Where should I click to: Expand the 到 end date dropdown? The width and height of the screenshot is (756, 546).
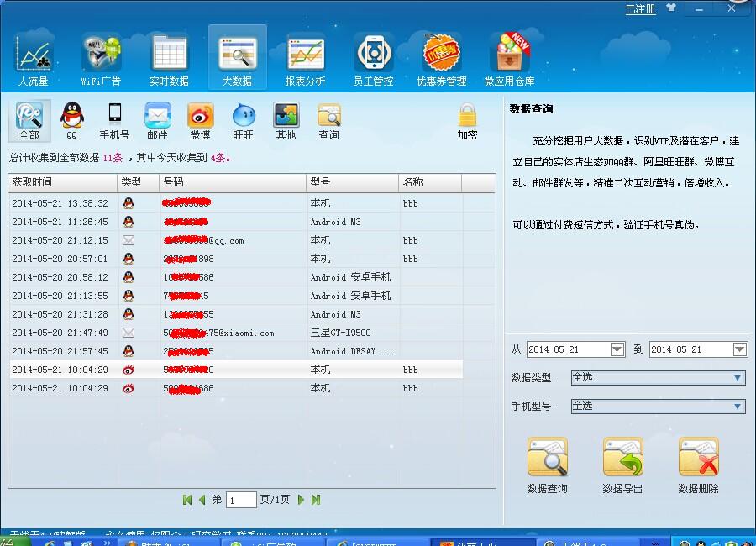coord(740,349)
